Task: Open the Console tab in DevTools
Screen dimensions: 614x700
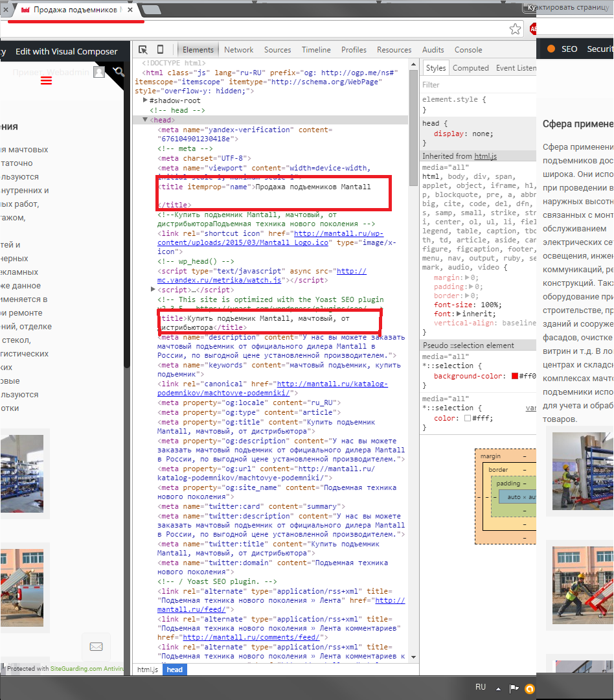Action: [x=468, y=50]
